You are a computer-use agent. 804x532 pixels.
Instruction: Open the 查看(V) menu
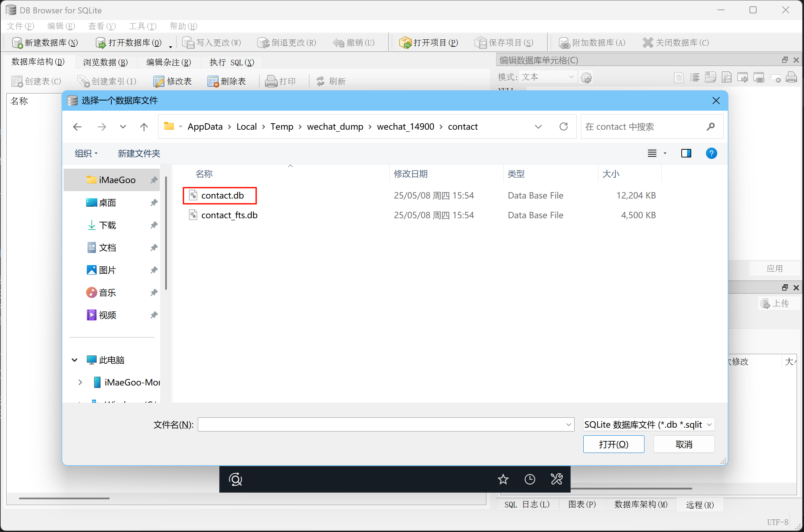102,26
